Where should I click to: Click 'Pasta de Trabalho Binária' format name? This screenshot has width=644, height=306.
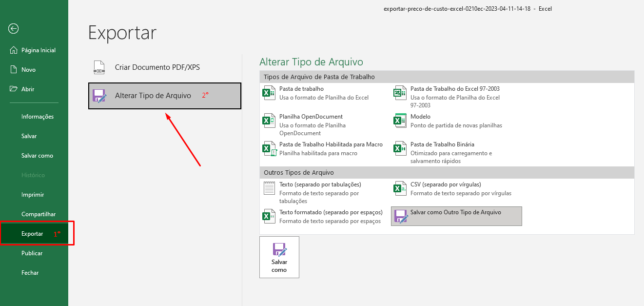(x=442, y=144)
